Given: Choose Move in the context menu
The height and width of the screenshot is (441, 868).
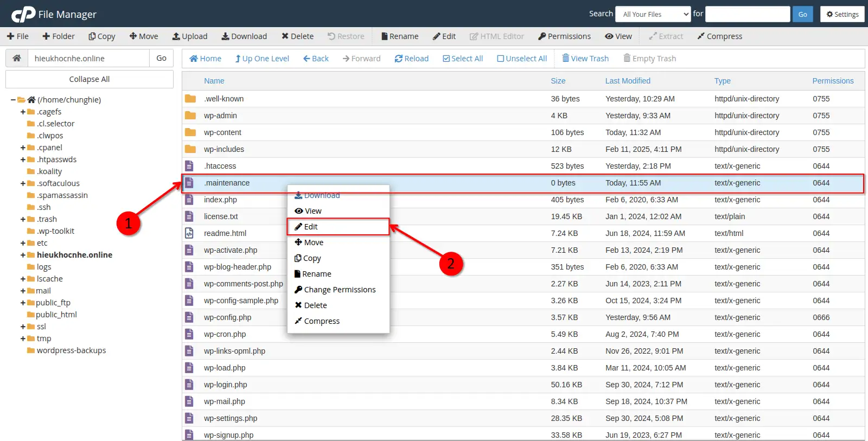Looking at the screenshot, I should (x=338, y=242).
